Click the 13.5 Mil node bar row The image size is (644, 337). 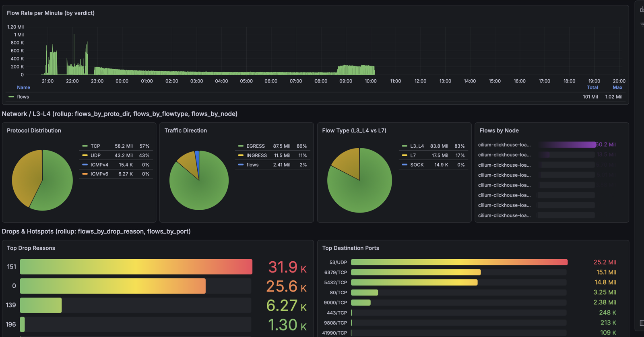(x=568, y=155)
